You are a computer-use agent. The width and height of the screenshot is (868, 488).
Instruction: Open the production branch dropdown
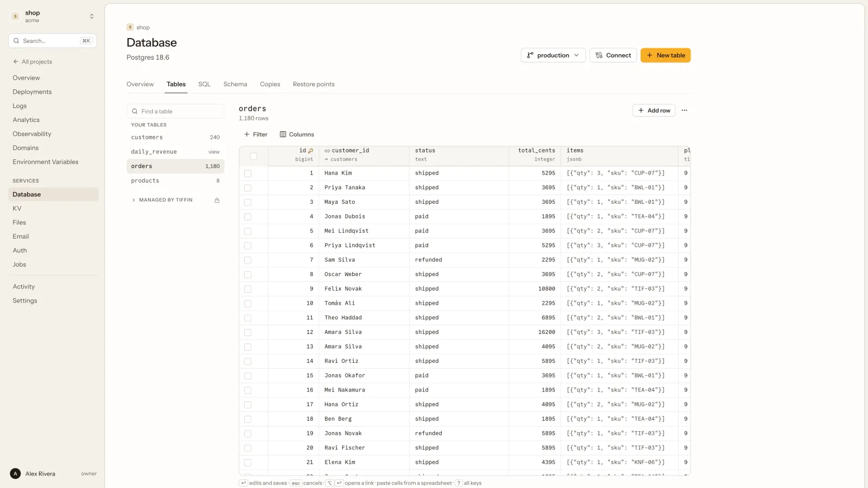(x=553, y=55)
